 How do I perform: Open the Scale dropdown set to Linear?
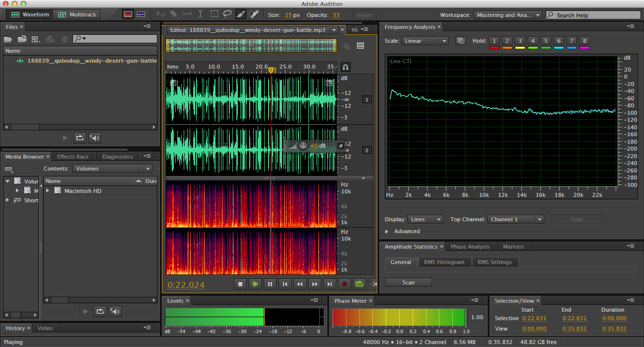pos(425,41)
